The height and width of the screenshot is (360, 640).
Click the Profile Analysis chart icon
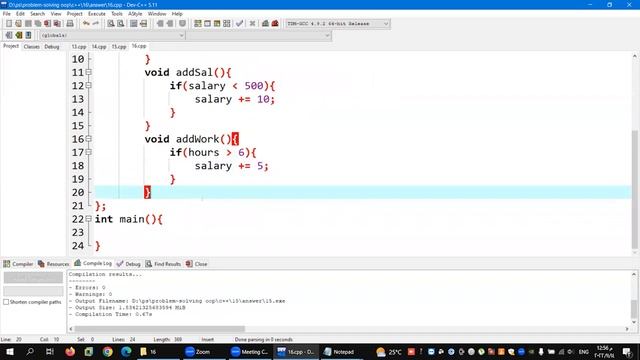click(x=265, y=24)
